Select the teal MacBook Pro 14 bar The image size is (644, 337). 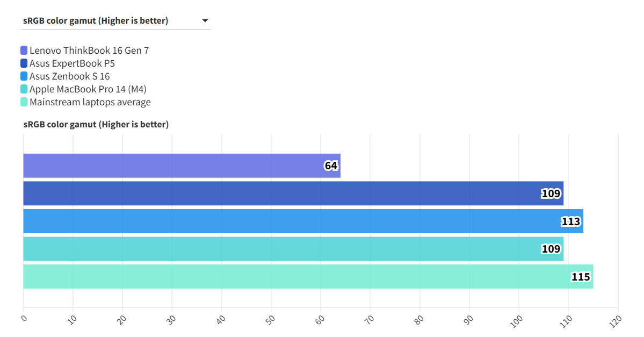click(279, 249)
